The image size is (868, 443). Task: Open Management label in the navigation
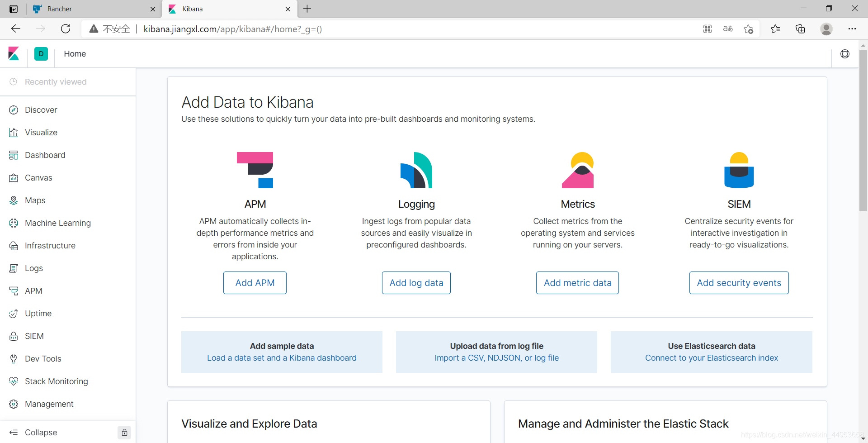pyautogui.click(x=49, y=404)
